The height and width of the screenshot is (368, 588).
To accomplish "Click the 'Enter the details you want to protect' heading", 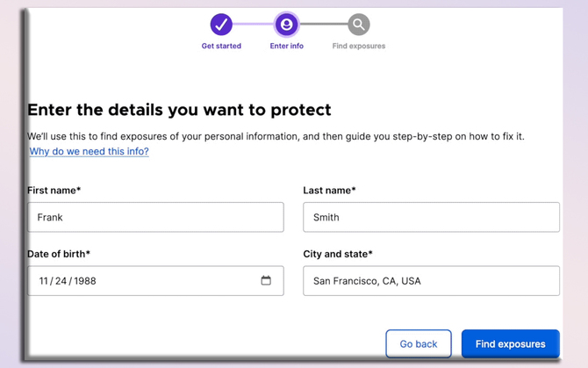I will [179, 110].
